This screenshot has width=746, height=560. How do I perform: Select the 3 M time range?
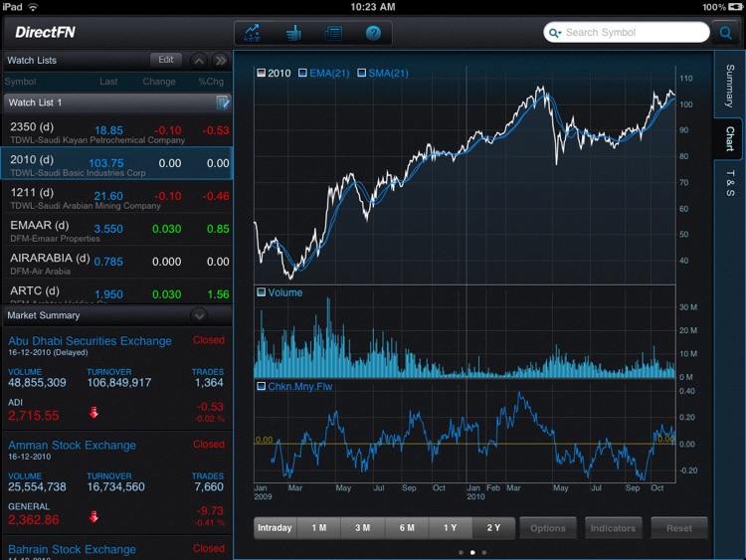click(x=362, y=527)
